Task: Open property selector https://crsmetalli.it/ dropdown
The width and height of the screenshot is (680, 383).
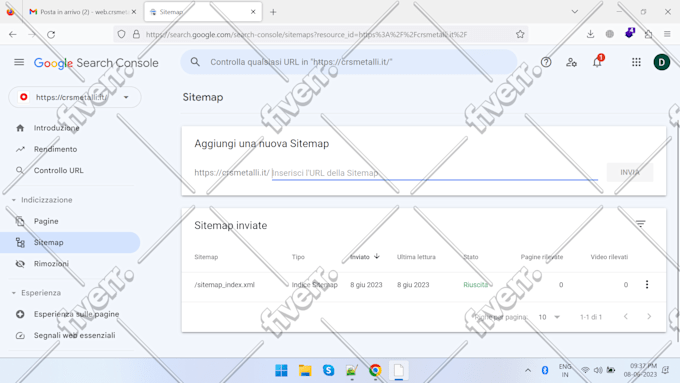Action: tap(75, 97)
